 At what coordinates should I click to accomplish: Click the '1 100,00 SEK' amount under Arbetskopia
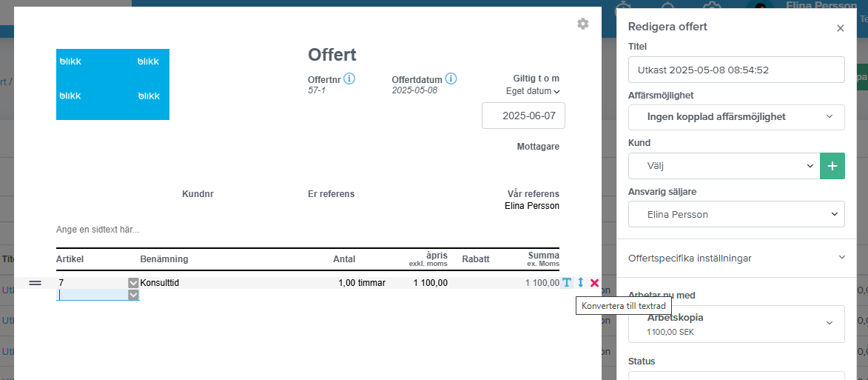(x=670, y=333)
